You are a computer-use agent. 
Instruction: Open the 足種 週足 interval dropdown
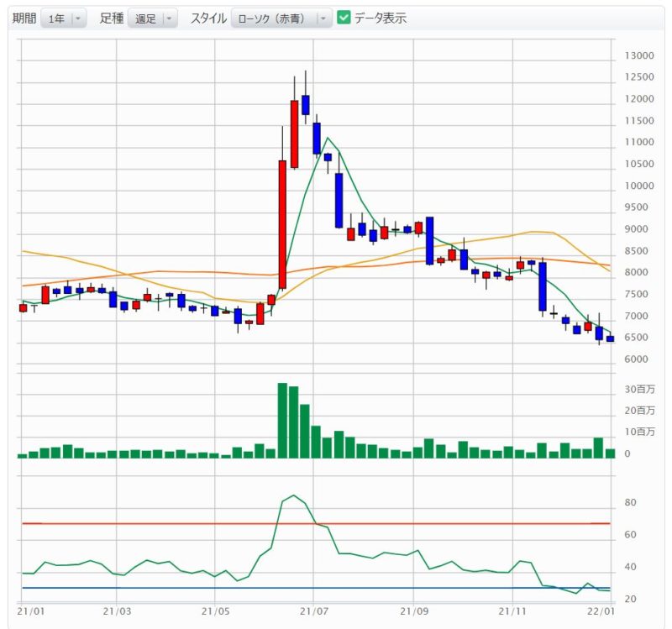coord(153,18)
